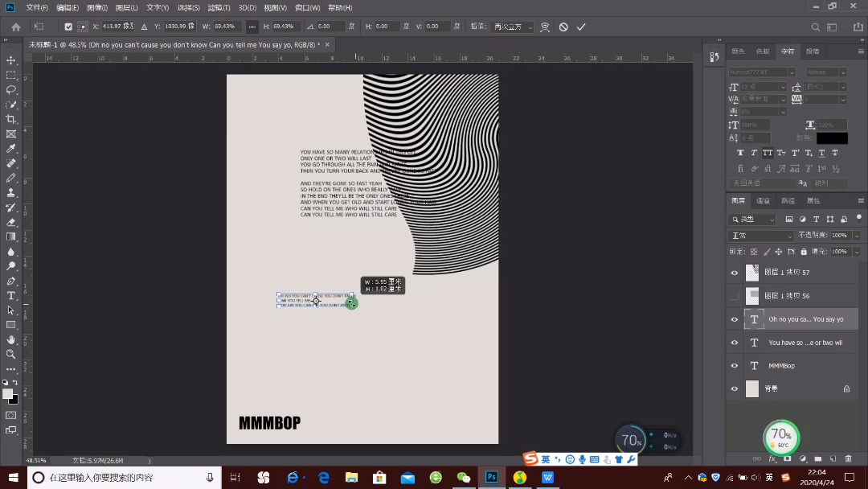This screenshot has height=489, width=868.
Task: Select the Blur tool
Action: [11, 252]
